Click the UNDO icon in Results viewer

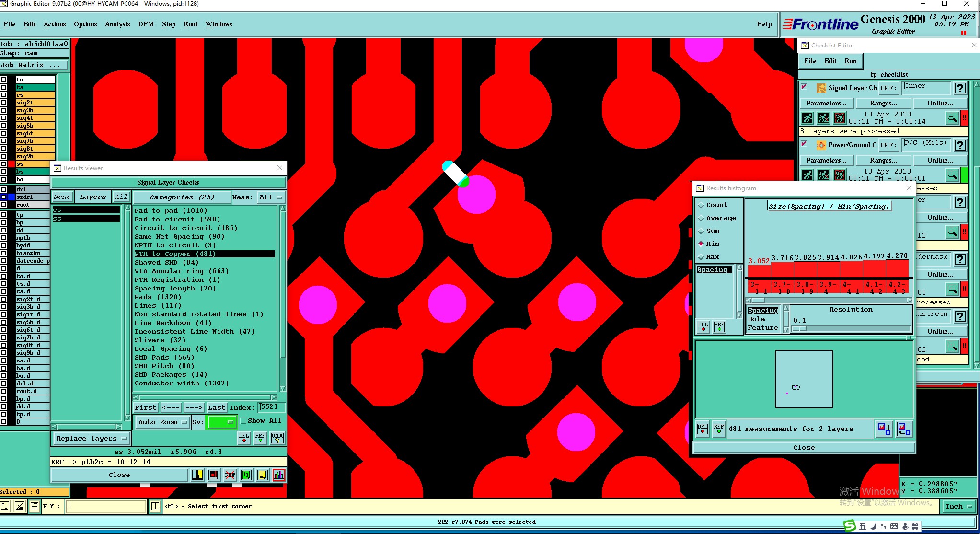(x=277, y=438)
